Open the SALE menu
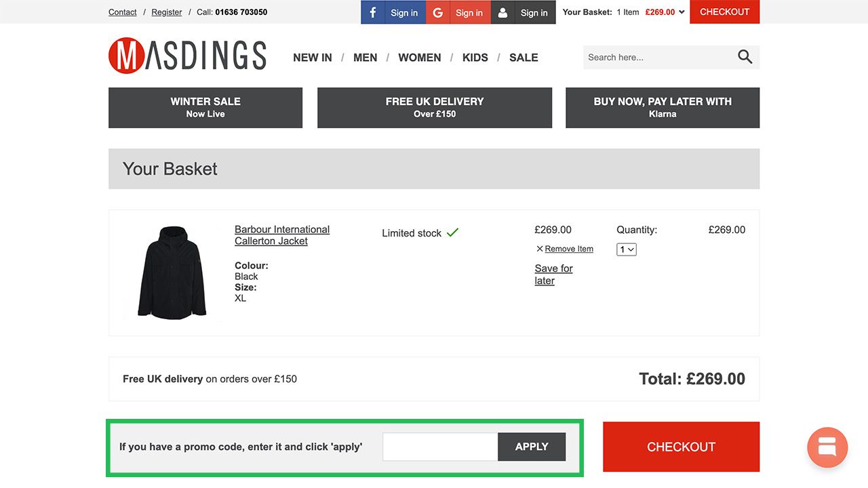 coord(524,58)
